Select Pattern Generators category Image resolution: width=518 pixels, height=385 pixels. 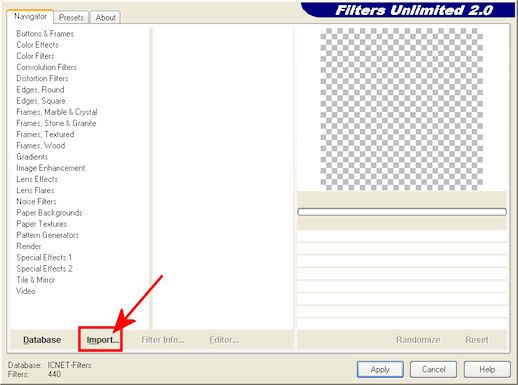[x=48, y=235]
